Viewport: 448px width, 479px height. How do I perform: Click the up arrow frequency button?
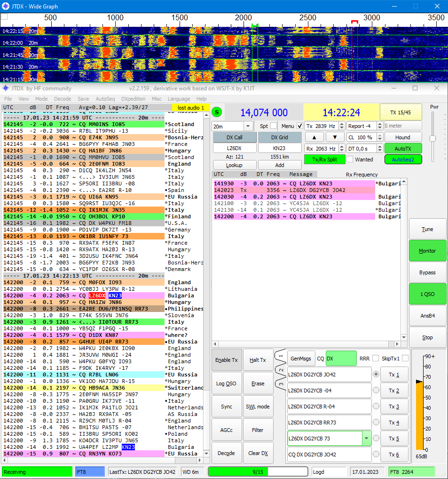pyautogui.click(x=314, y=137)
